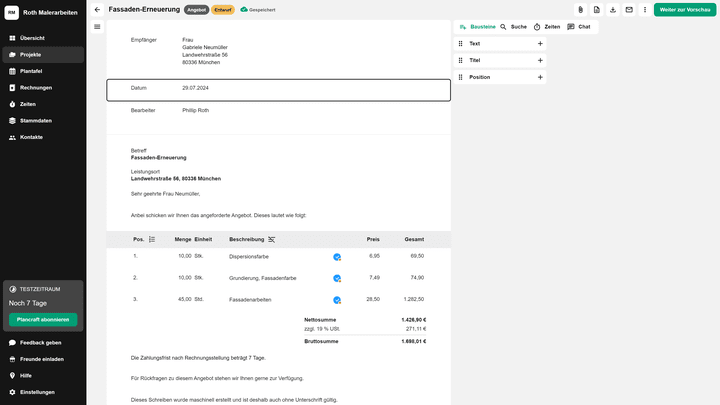The image size is (720, 405).
Task: Click the Weiter zur Vorschau button
Action: point(685,9)
